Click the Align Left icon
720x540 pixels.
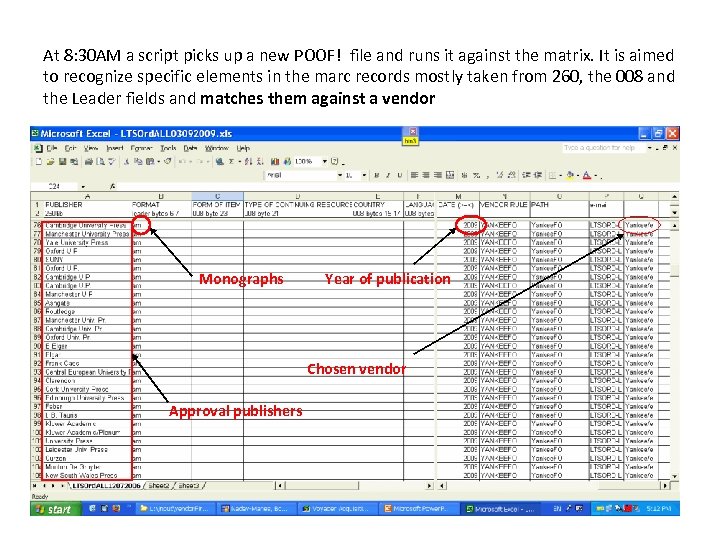(414, 175)
